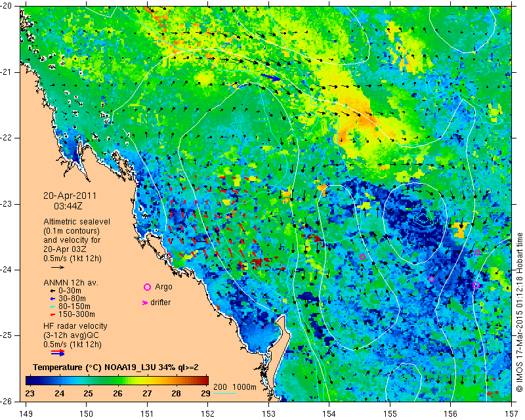Click the longitude axis label 157
This screenshot has height=420, width=525.
[512, 414]
